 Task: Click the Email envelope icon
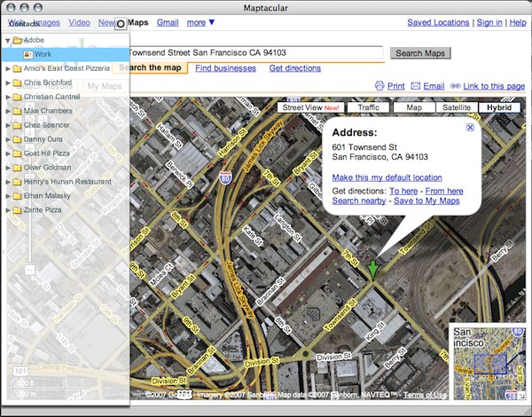click(x=416, y=86)
